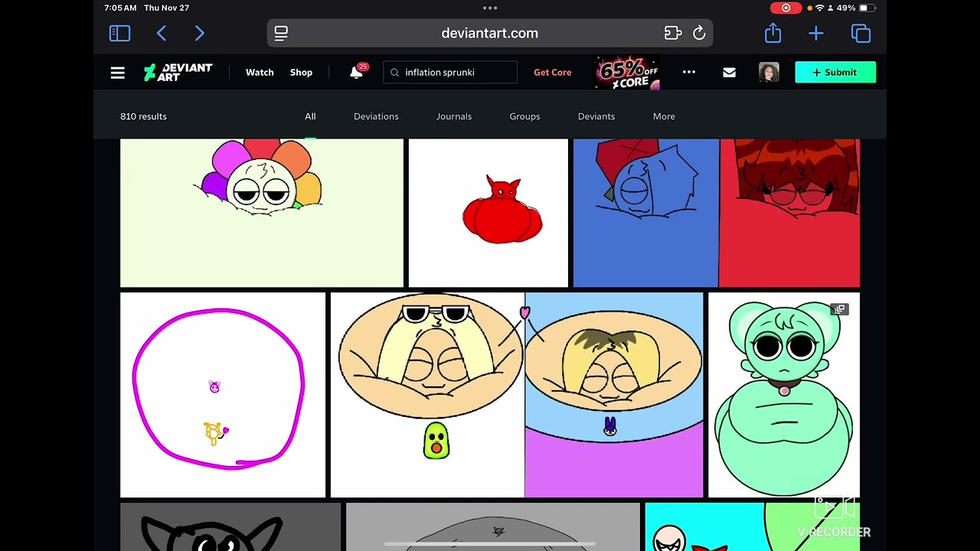Switch to the Groups tab
The image size is (980, 551).
[x=524, y=116]
